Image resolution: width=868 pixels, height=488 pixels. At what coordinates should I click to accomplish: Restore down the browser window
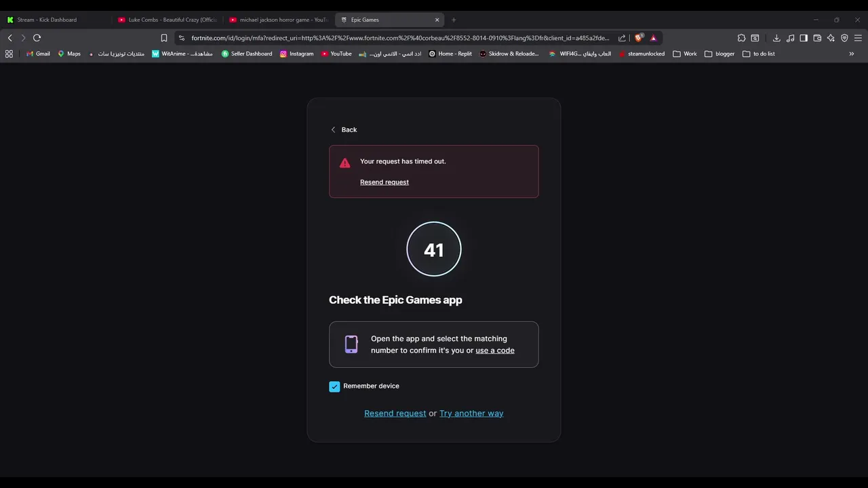coord(837,20)
